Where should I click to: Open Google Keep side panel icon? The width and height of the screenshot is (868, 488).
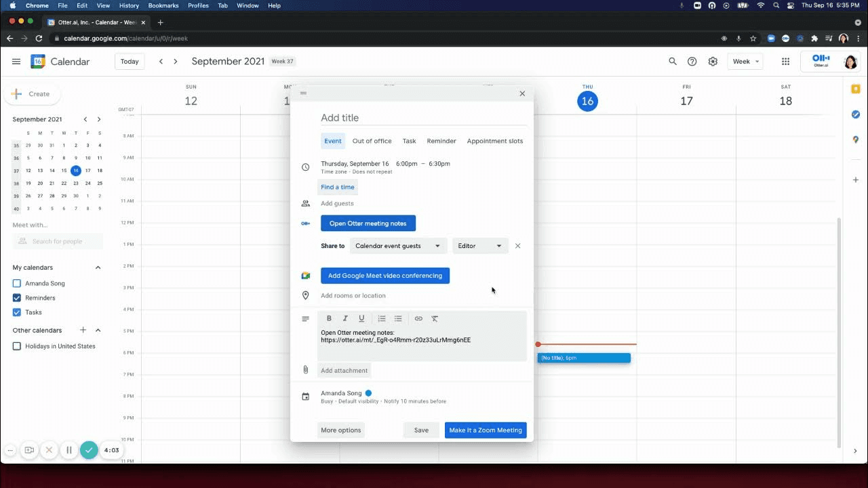click(856, 89)
